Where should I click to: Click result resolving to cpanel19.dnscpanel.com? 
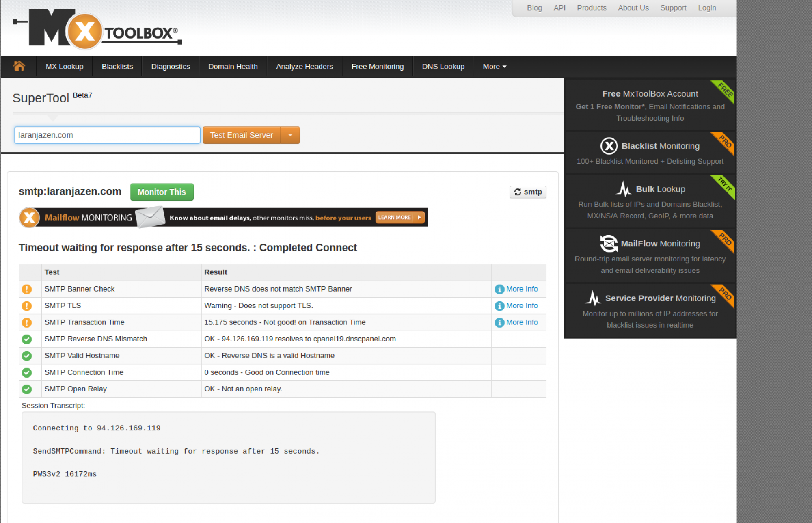coord(300,339)
